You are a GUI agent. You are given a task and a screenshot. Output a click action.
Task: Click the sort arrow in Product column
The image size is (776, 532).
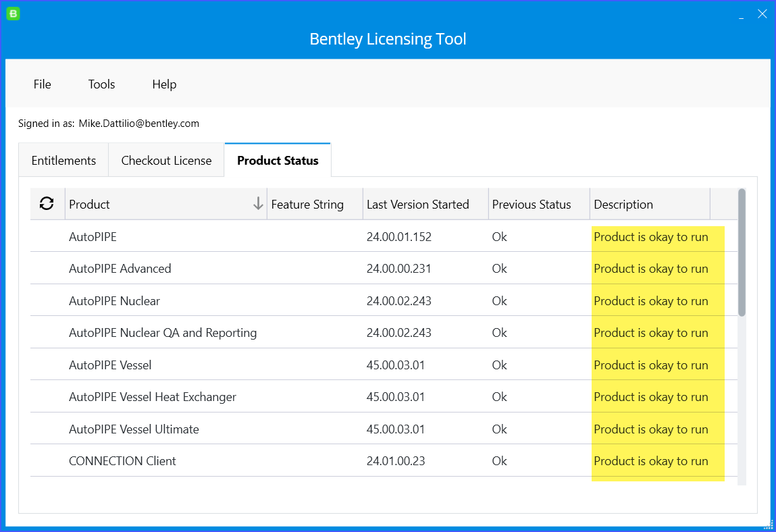[258, 204]
